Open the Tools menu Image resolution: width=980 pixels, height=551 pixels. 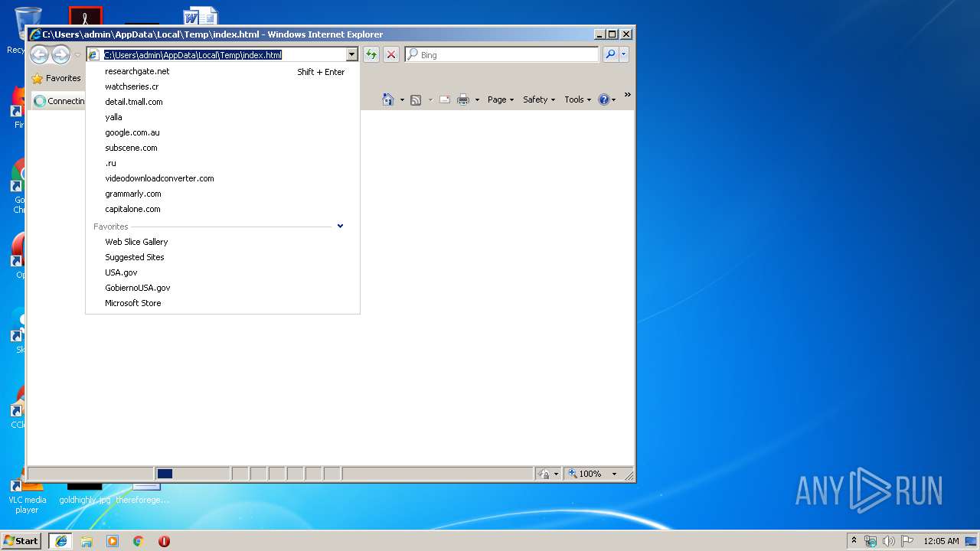coord(578,99)
